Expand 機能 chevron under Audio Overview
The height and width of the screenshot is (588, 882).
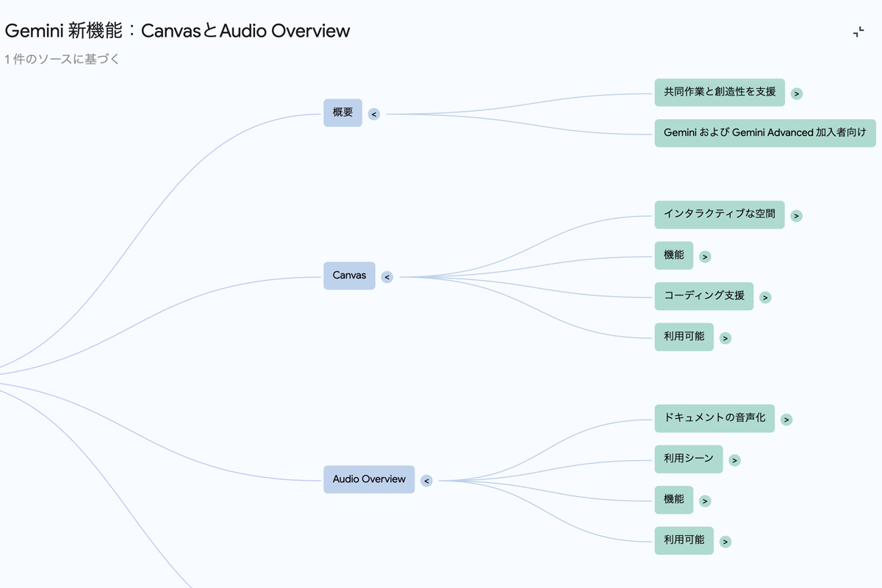pyautogui.click(x=705, y=501)
